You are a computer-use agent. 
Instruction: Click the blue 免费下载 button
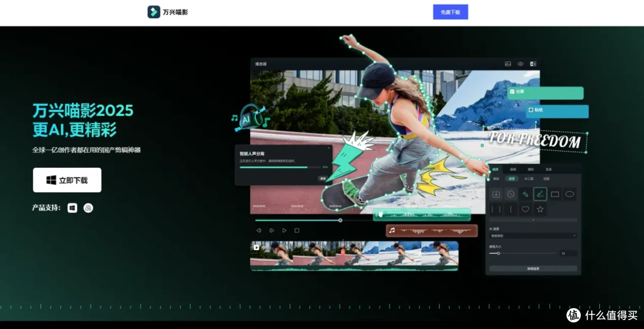[450, 12]
